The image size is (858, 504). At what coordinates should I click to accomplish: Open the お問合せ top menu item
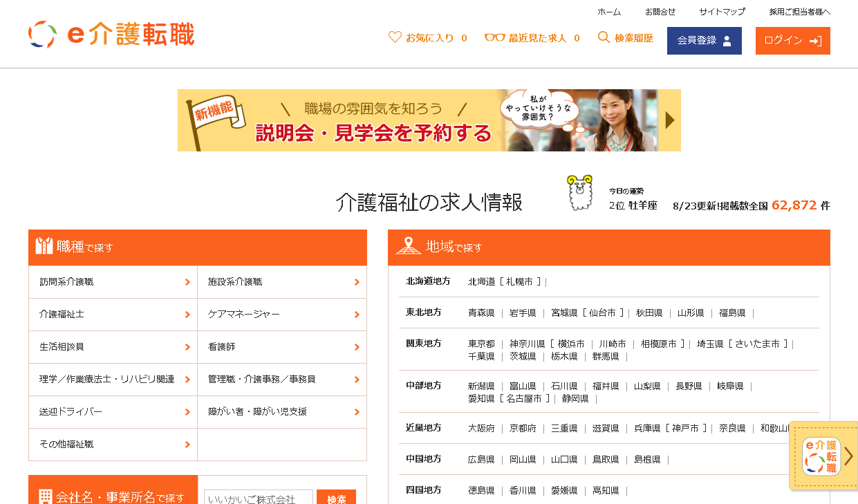click(660, 12)
